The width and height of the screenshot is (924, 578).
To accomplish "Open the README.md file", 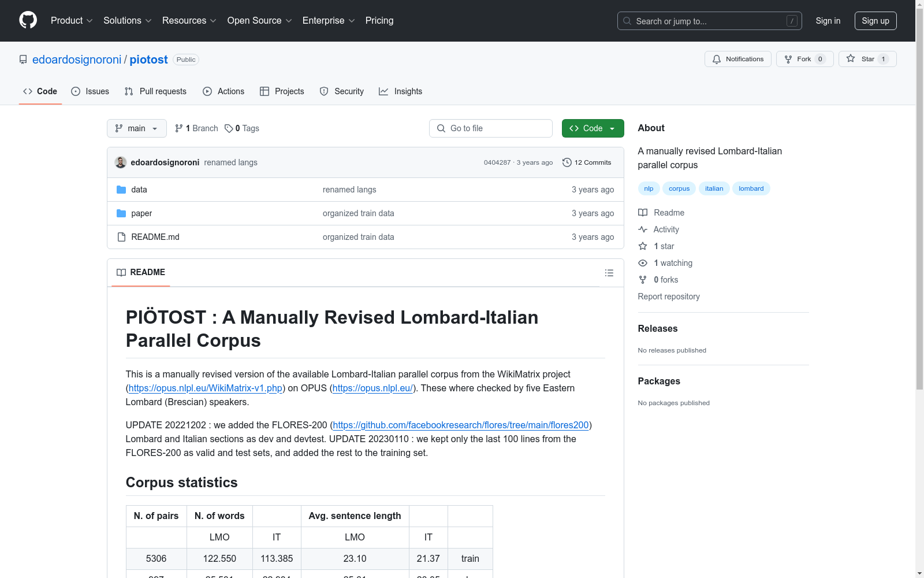I will pos(155,237).
